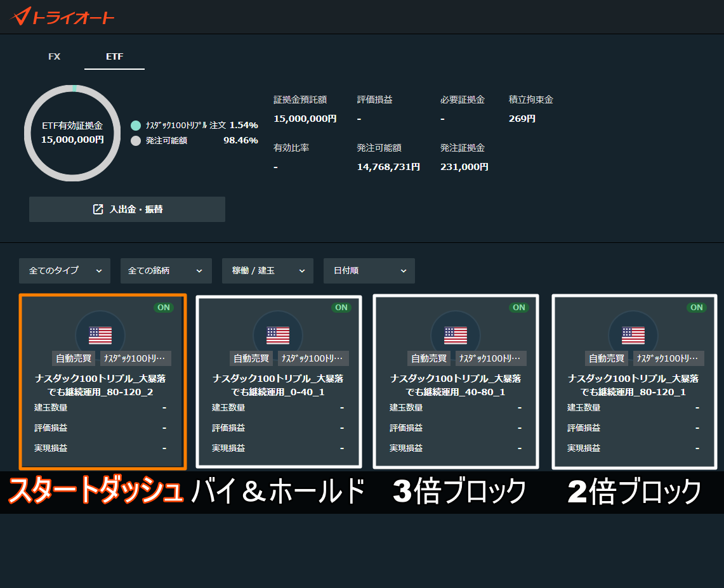This screenshot has height=588, width=724.
Task: Click the ETF有効証拠金 donut chart
Action: (x=72, y=133)
